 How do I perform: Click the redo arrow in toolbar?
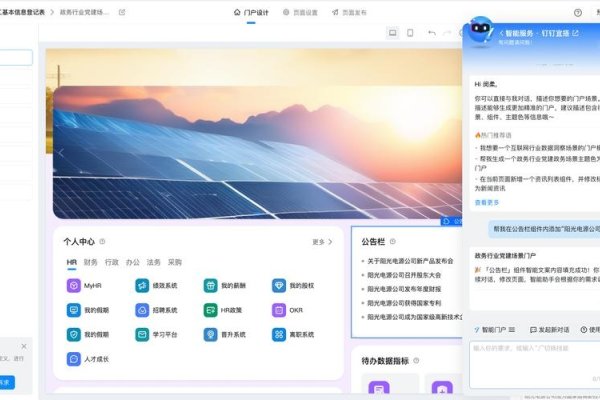[447, 33]
